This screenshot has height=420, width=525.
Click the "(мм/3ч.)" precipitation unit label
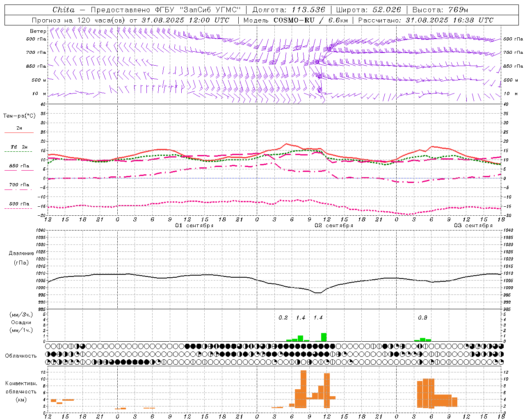click(21, 315)
